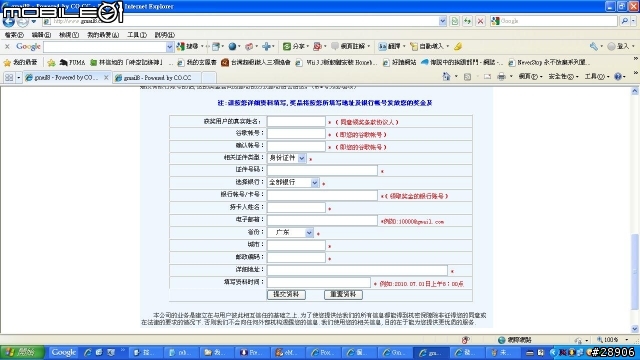The width and height of the screenshot is (640, 360).
Task: Open the File (檔案) menu
Action: click(14, 35)
